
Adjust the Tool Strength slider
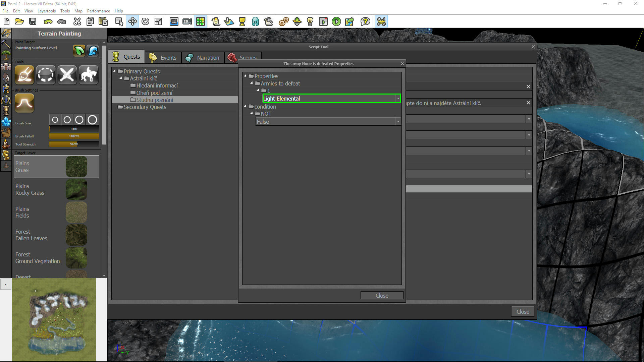pyautogui.click(x=74, y=144)
